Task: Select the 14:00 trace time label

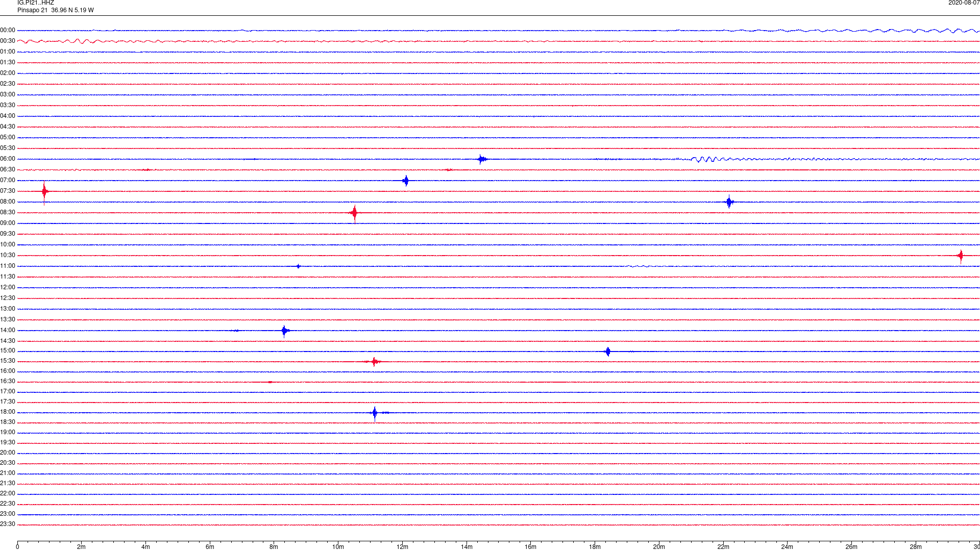Action: coord(8,330)
